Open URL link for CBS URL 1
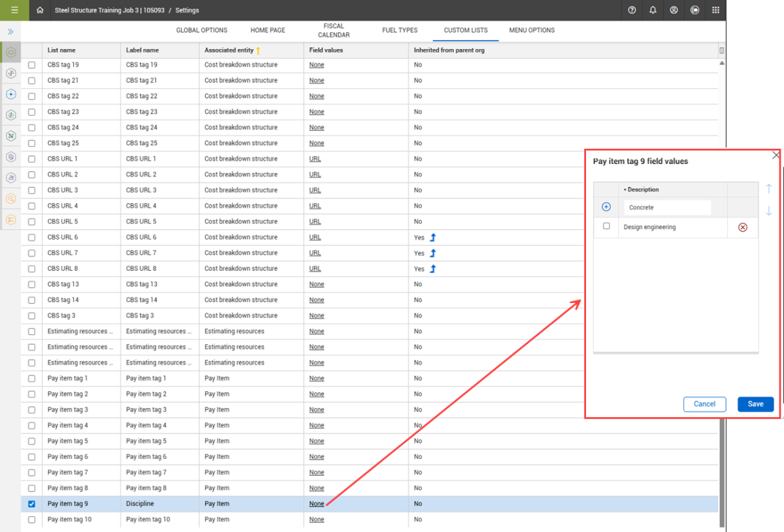The image size is (784, 532). coord(315,159)
